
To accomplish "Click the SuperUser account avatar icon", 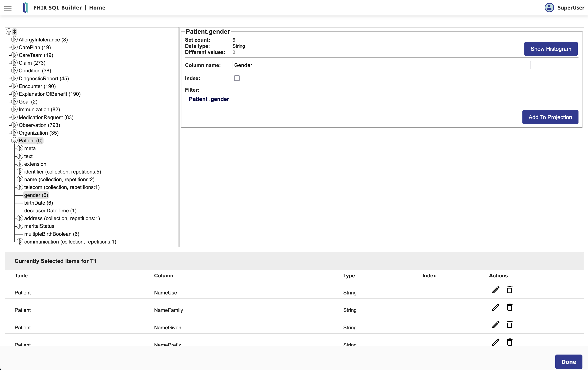I will click(549, 8).
